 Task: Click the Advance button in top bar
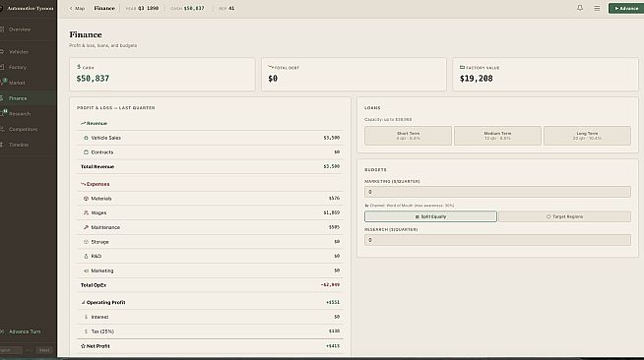coord(626,8)
